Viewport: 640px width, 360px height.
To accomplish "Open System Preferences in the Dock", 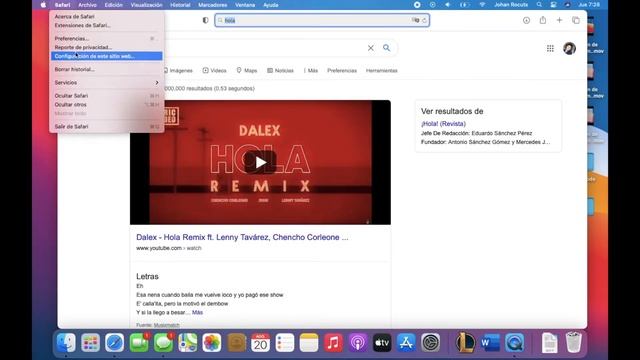I will pos(430,342).
